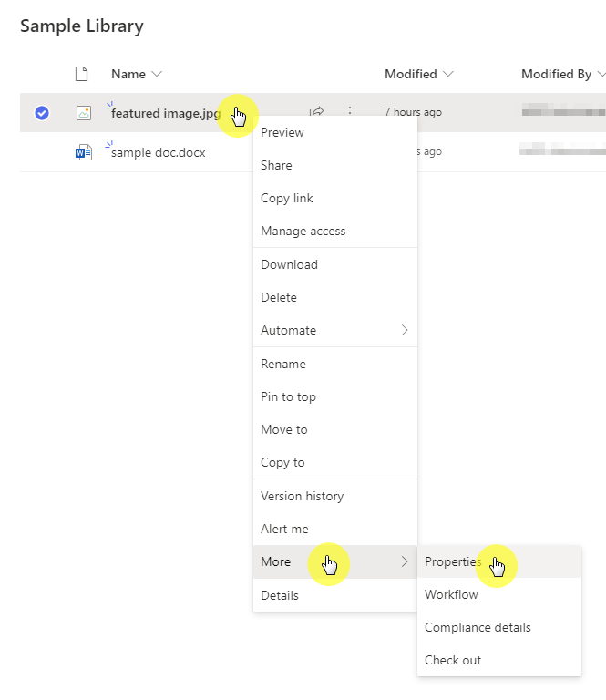Choose Preview from the context menu
Screen dimensions: 606x700
tap(335, 132)
